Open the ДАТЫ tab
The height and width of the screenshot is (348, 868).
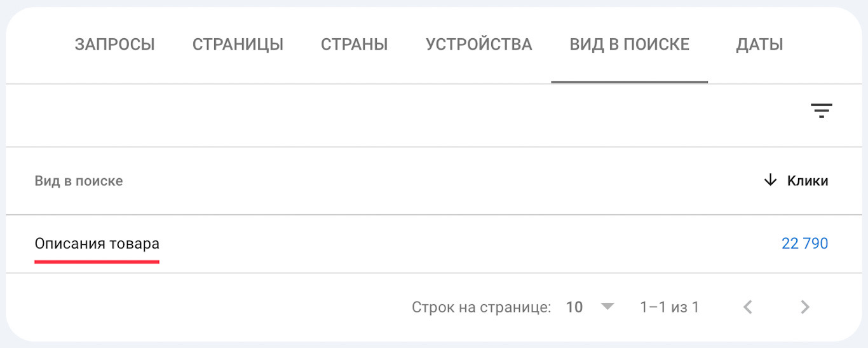759,45
